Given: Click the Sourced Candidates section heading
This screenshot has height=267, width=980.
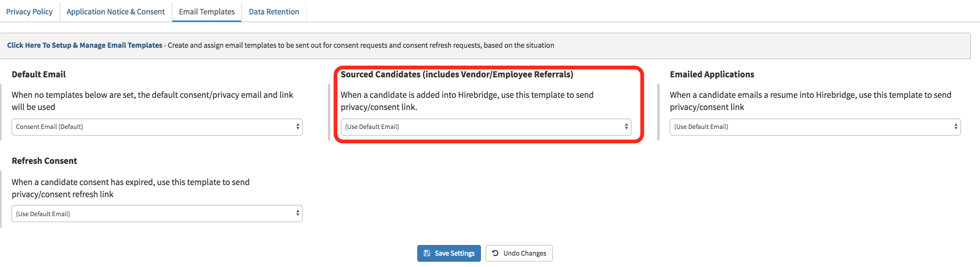Looking at the screenshot, I should (x=457, y=74).
